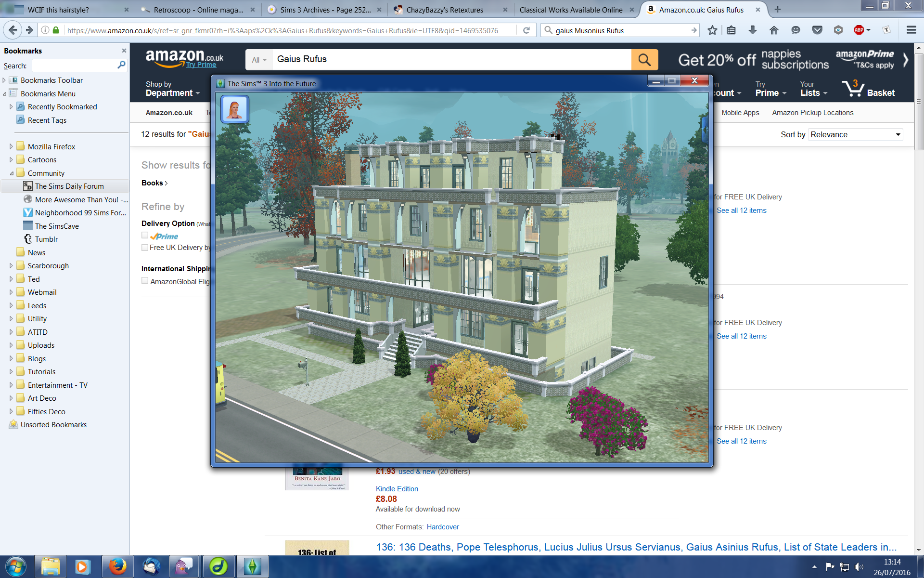Click the Amazon.co.uk logo
This screenshot has height=578, width=924.
184,59
